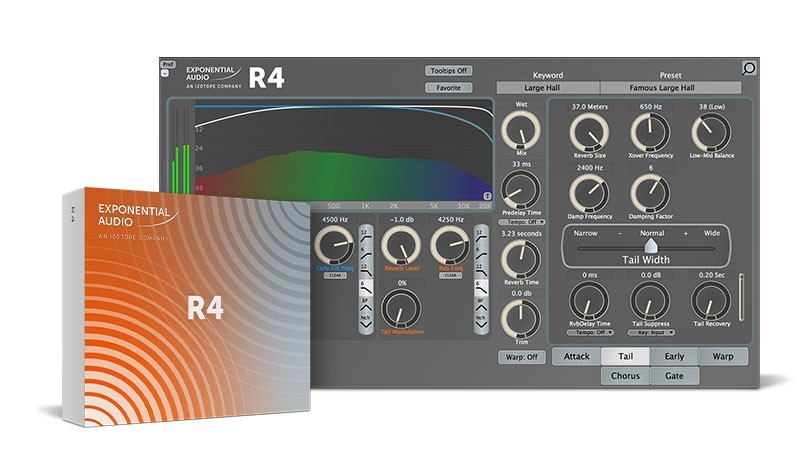Click the Reverb Time knob
Viewport: 800px width, 450px height.
tap(521, 259)
